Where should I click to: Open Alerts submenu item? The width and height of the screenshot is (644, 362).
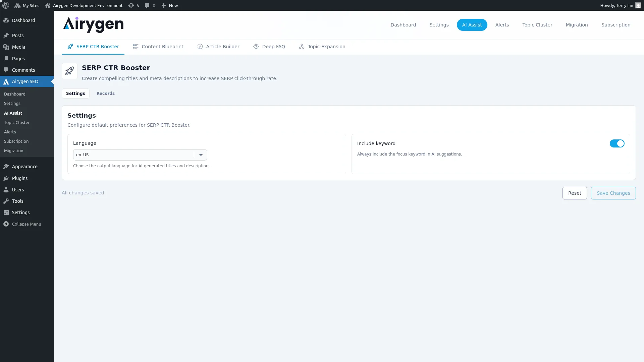pyautogui.click(x=10, y=132)
